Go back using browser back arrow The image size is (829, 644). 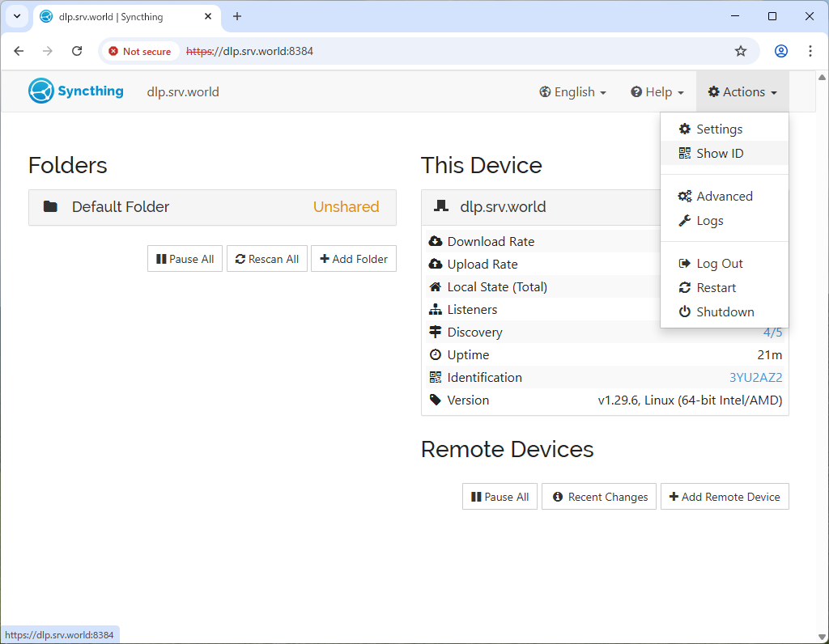pos(19,51)
